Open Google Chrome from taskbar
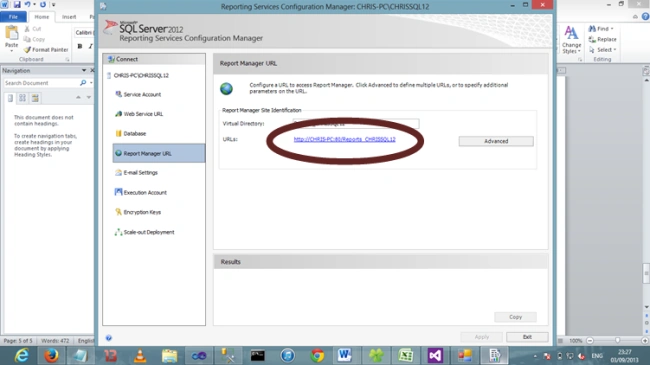650x365 pixels. (317, 355)
